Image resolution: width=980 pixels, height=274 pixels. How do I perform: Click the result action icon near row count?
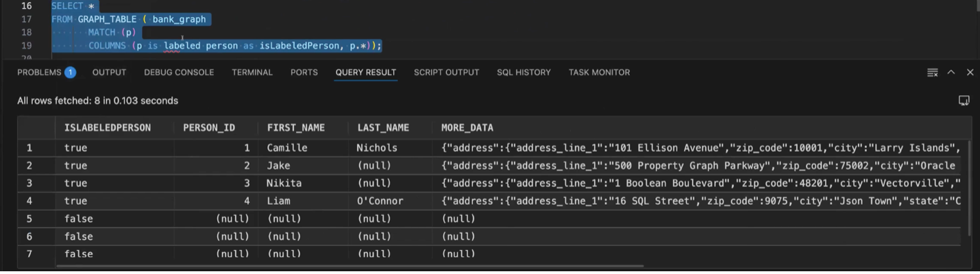coord(964,101)
